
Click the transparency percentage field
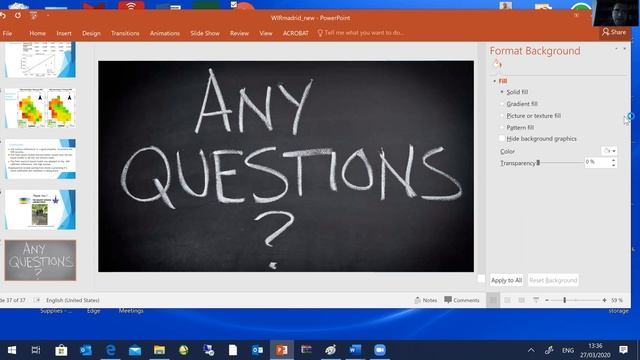[x=596, y=162]
